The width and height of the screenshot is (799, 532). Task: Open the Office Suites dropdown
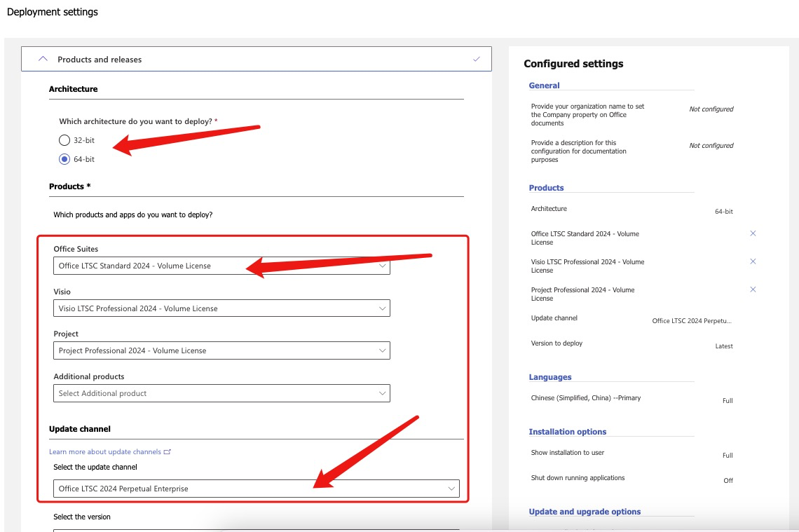[221, 266]
